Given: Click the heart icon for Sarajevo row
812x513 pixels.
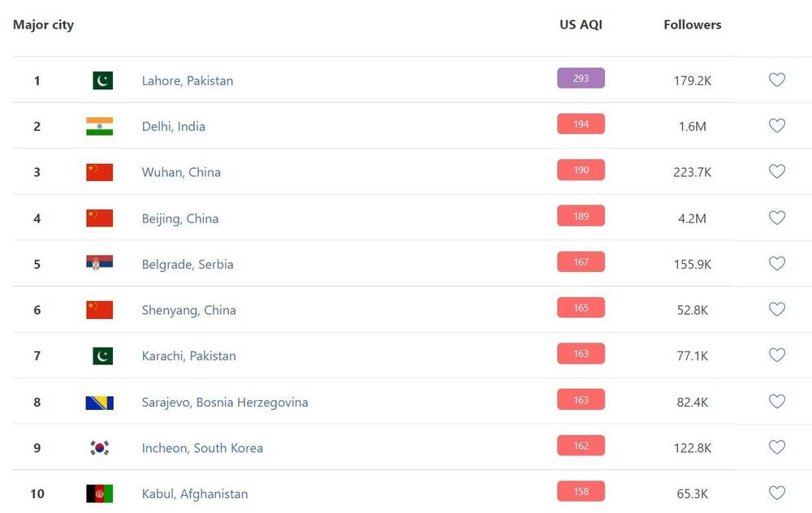Looking at the screenshot, I should pyautogui.click(x=777, y=401).
